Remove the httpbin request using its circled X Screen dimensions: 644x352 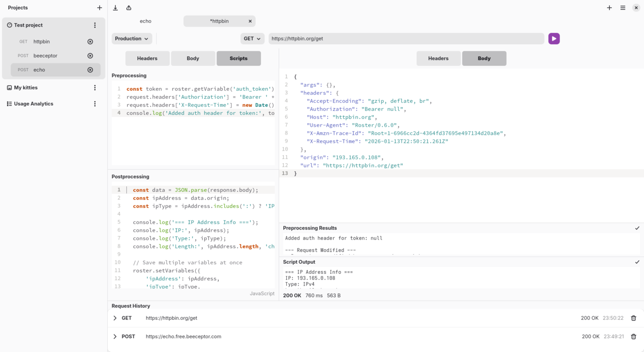point(90,41)
